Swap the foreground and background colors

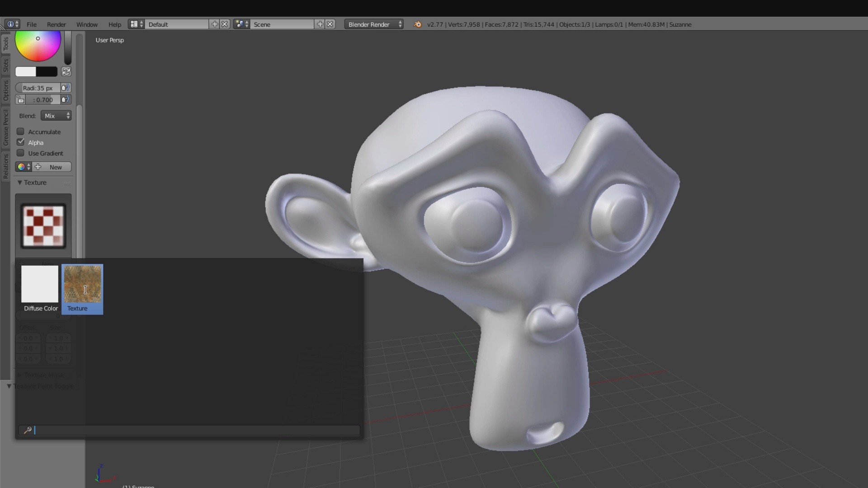[66, 71]
